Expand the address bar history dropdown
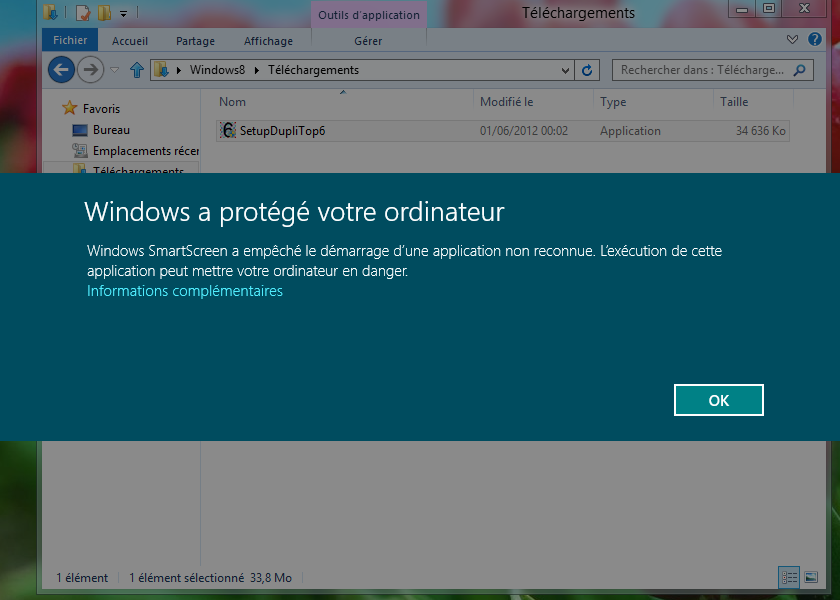840x600 pixels. 565,70
